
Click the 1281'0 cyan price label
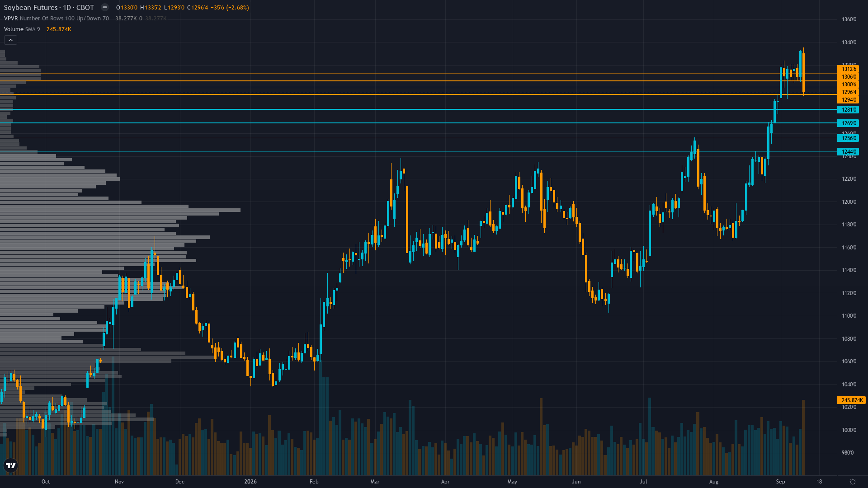848,110
